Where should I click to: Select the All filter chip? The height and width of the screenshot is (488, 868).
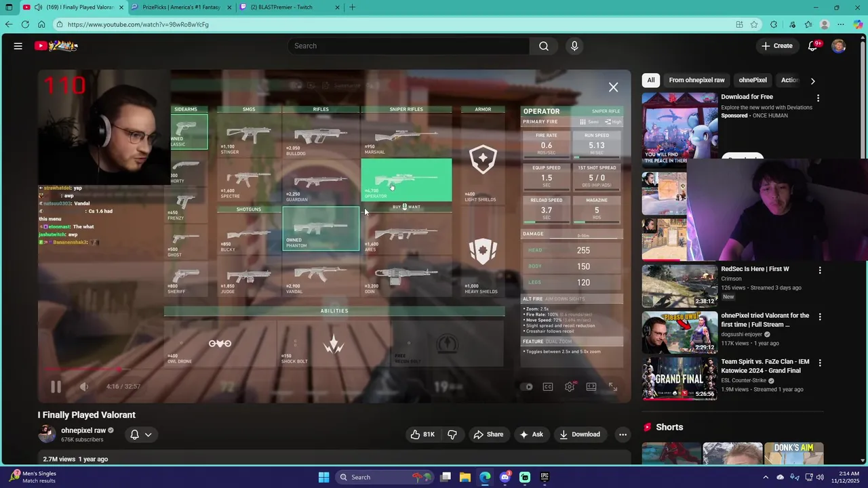(x=651, y=80)
